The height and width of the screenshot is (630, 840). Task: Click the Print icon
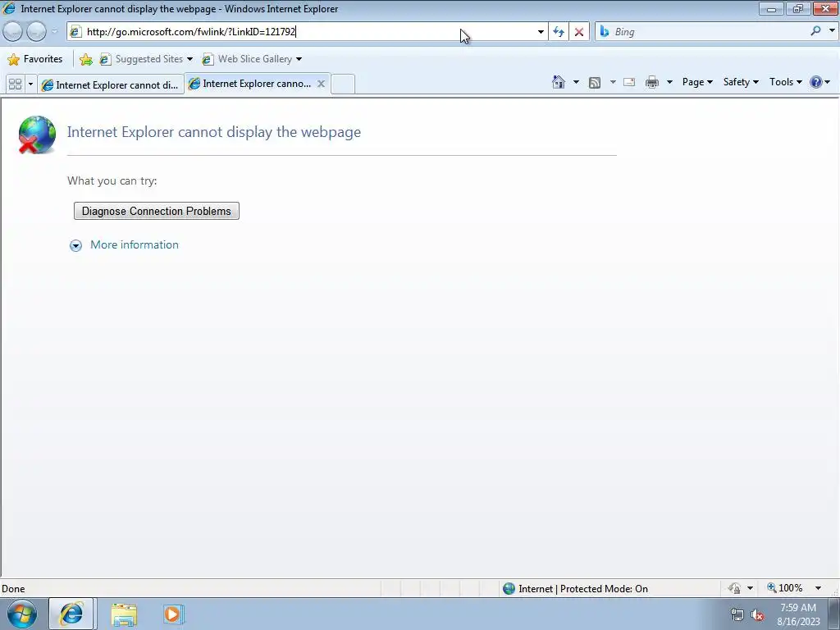click(652, 82)
